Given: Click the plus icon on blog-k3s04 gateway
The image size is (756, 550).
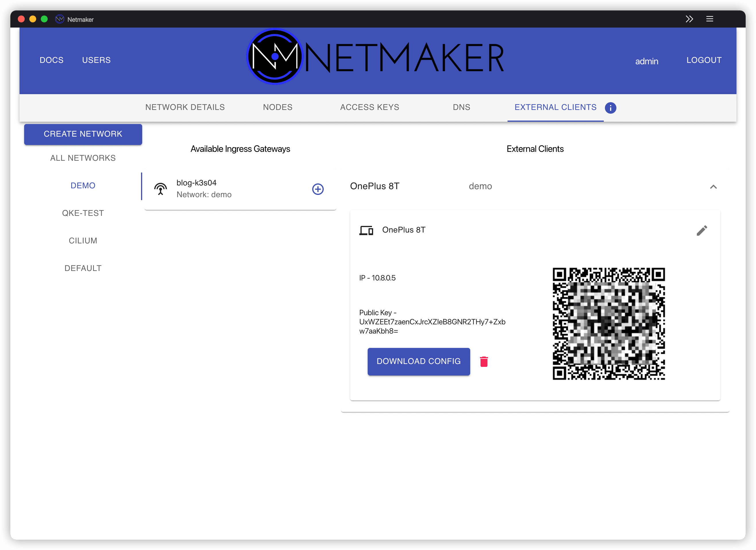Looking at the screenshot, I should tap(318, 189).
